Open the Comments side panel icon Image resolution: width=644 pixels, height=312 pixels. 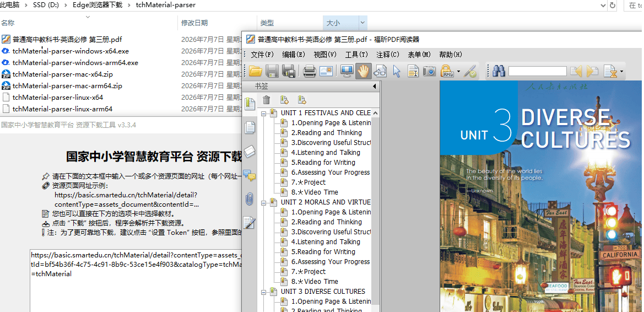(x=250, y=175)
